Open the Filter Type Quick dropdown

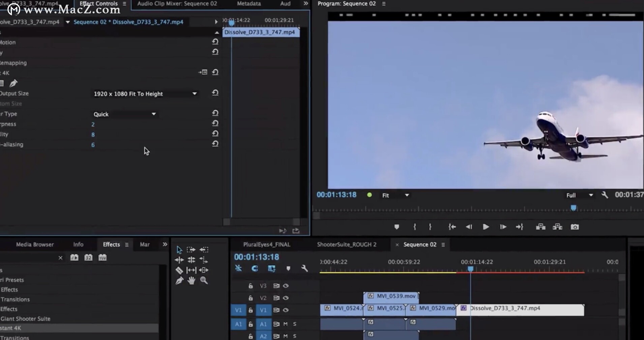click(x=125, y=114)
